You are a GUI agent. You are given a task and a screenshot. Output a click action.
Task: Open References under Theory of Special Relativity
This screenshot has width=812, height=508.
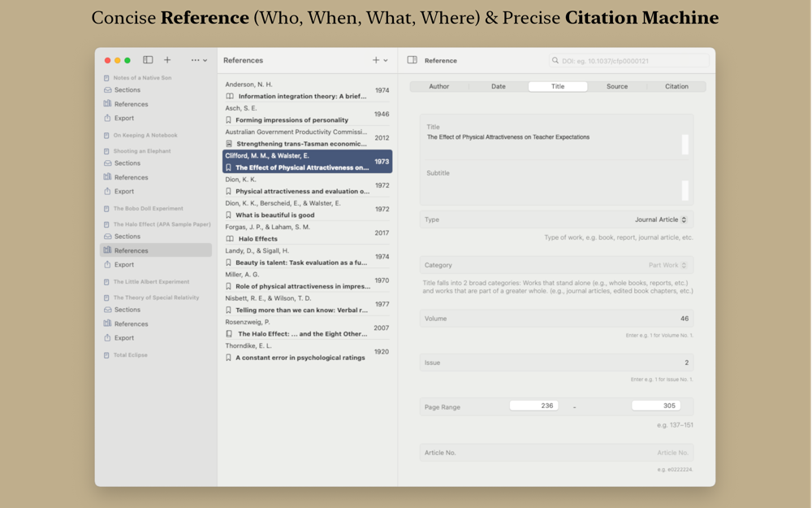131,324
